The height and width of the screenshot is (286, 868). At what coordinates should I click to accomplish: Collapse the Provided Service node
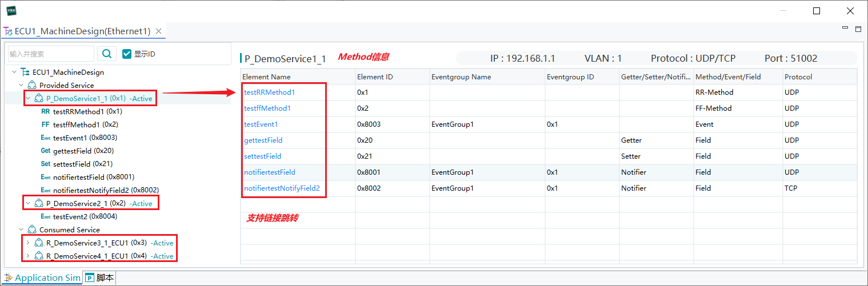22,85
